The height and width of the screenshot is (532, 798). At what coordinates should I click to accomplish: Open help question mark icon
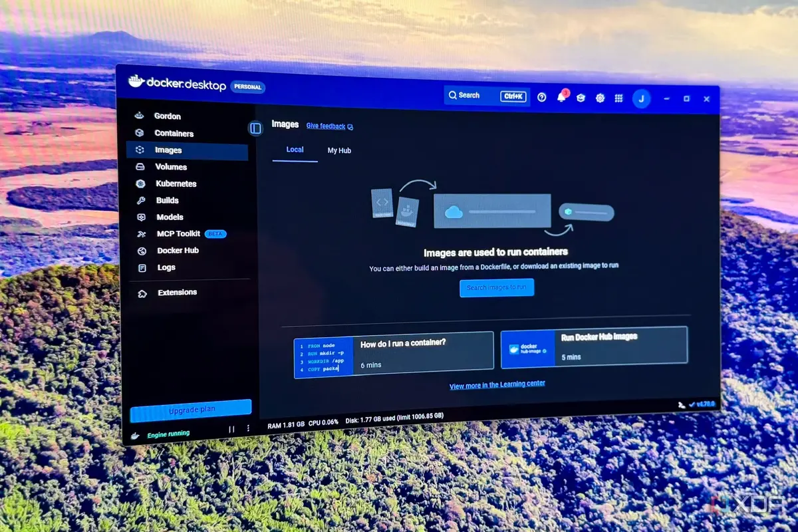click(542, 97)
